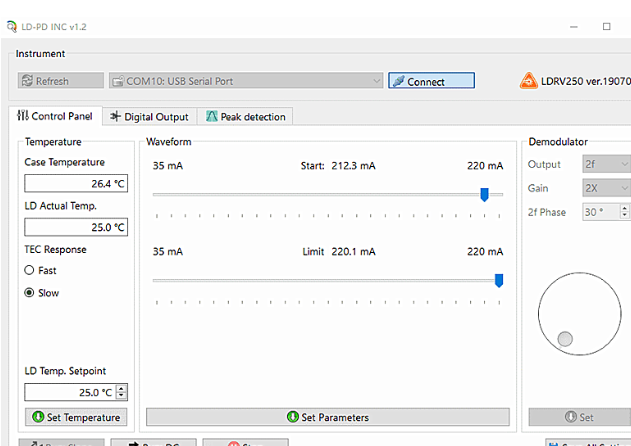Select the Slow TEC response option
Image resolution: width=631 pixels, height=446 pixels.
[42, 293]
